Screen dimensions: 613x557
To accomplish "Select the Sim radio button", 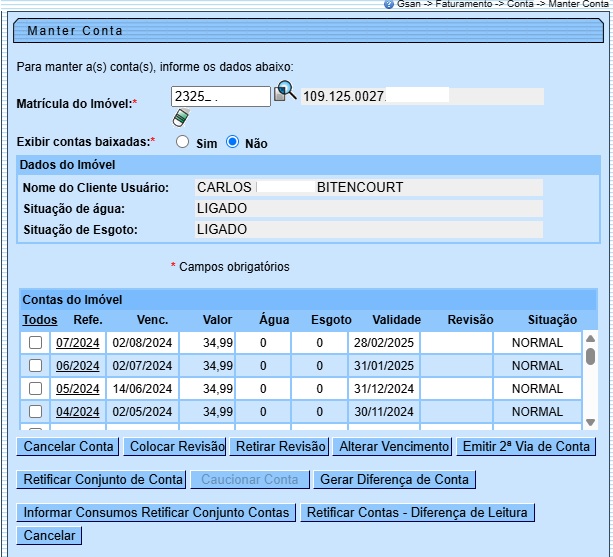I will (x=182, y=142).
